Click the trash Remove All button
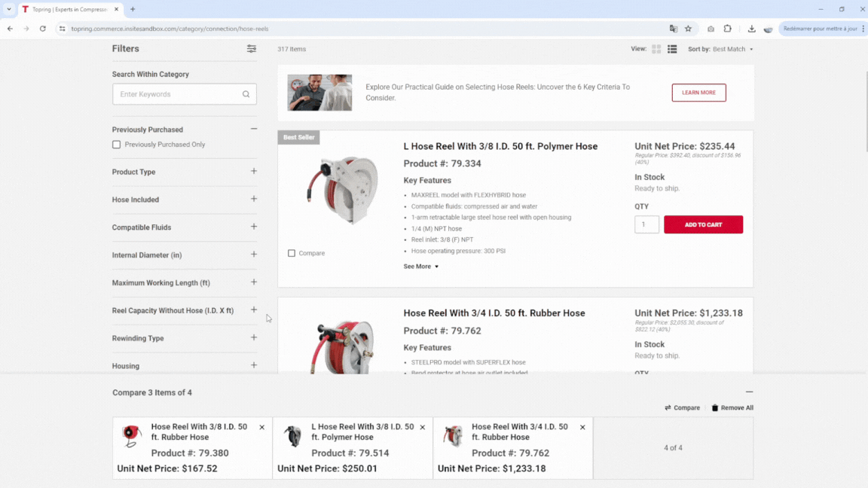Image resolution: width=868 pixels, height=488 pixels. 732,407
